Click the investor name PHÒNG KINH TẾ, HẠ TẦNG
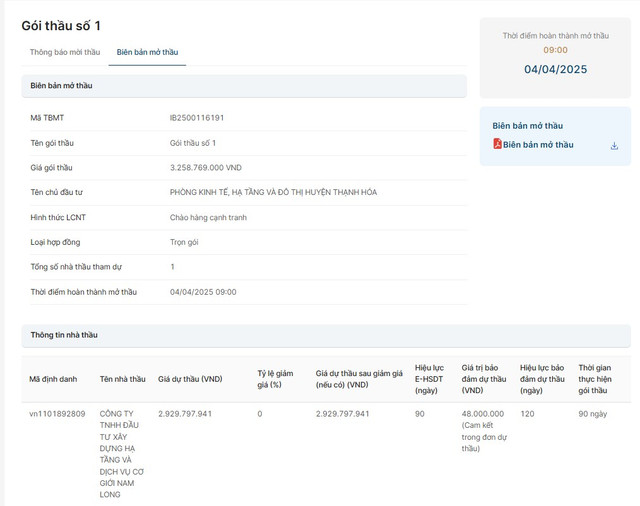640x506 pixels. click(x=273, y=192)
